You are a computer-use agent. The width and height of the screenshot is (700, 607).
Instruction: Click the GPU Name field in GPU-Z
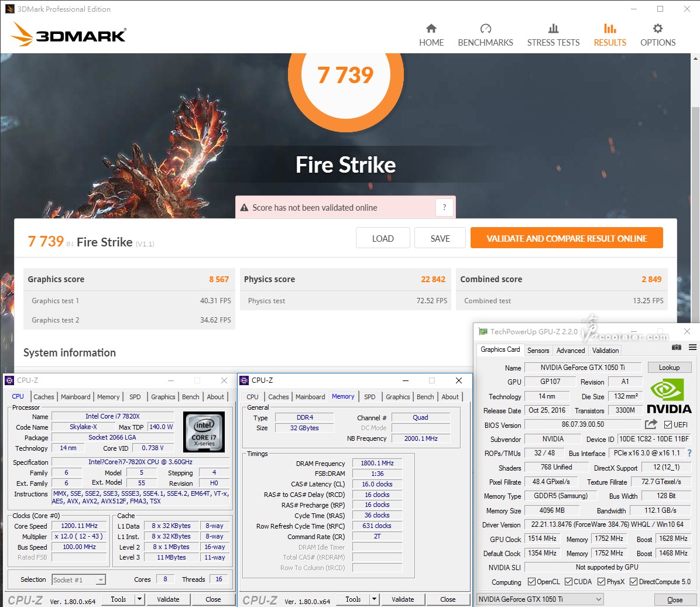click(x=582, y=368)
